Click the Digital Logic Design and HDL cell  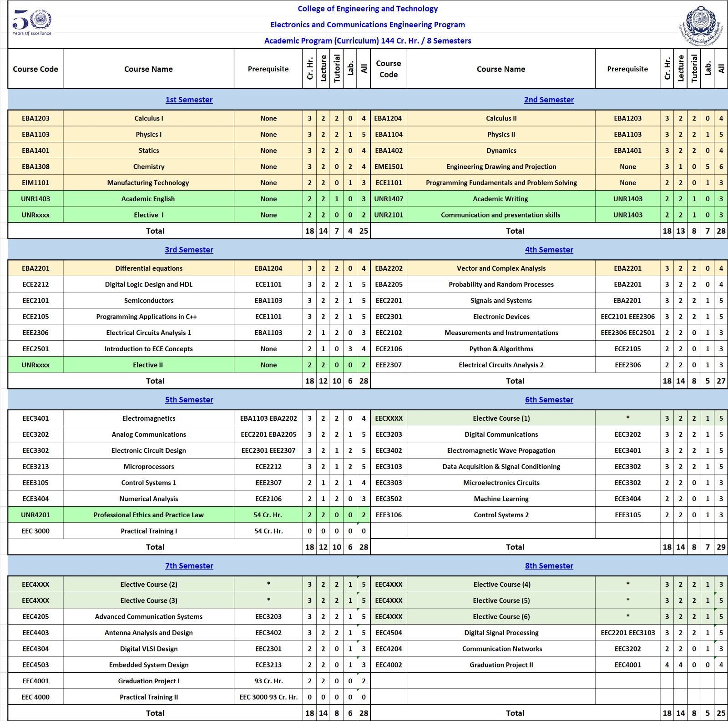[149, 284]
